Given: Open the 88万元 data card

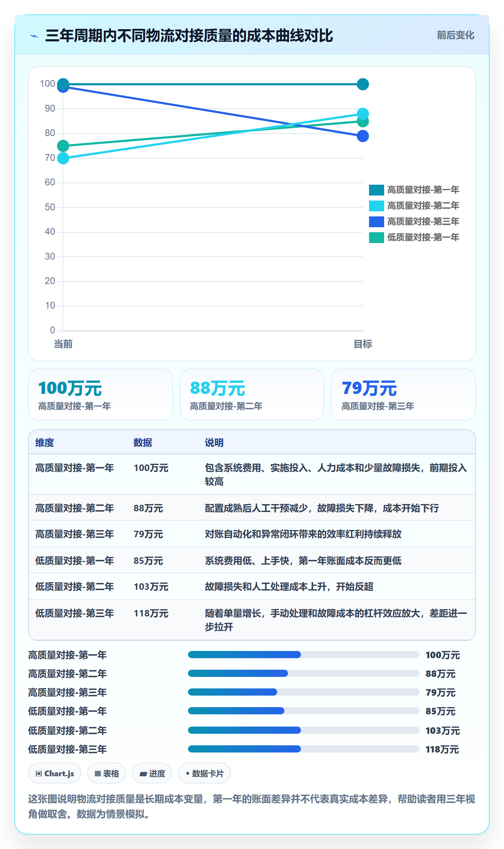Looking at the screenshot, I should 252,395.
